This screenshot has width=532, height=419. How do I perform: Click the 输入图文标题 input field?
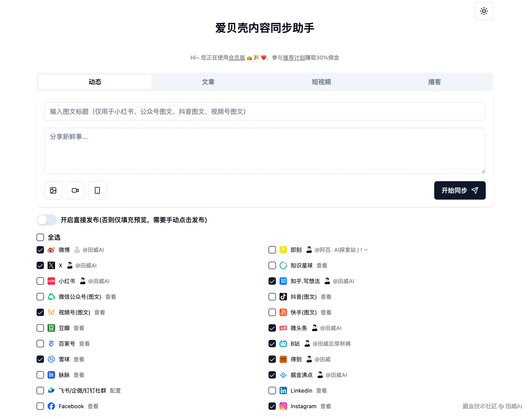coord(264,111)
